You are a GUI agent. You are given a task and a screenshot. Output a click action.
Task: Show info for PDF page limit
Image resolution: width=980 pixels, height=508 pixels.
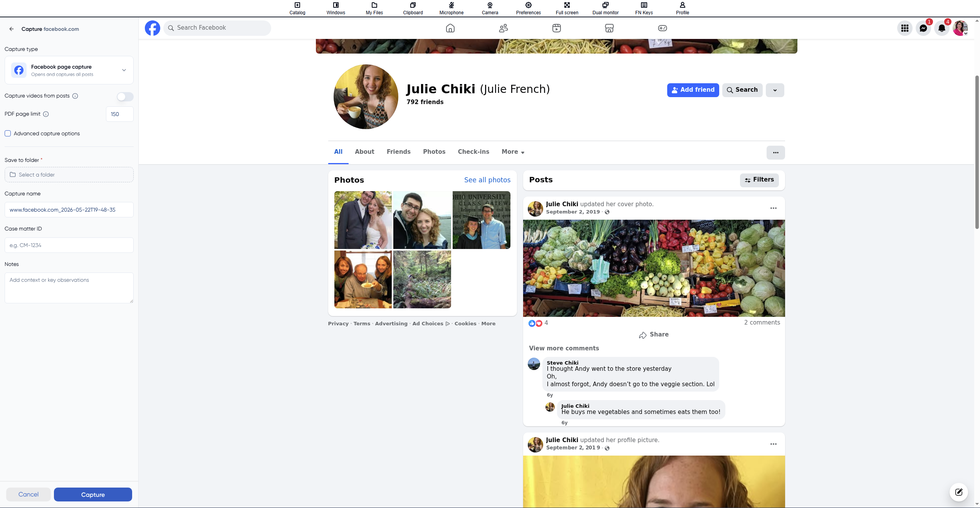click(46, 114)
